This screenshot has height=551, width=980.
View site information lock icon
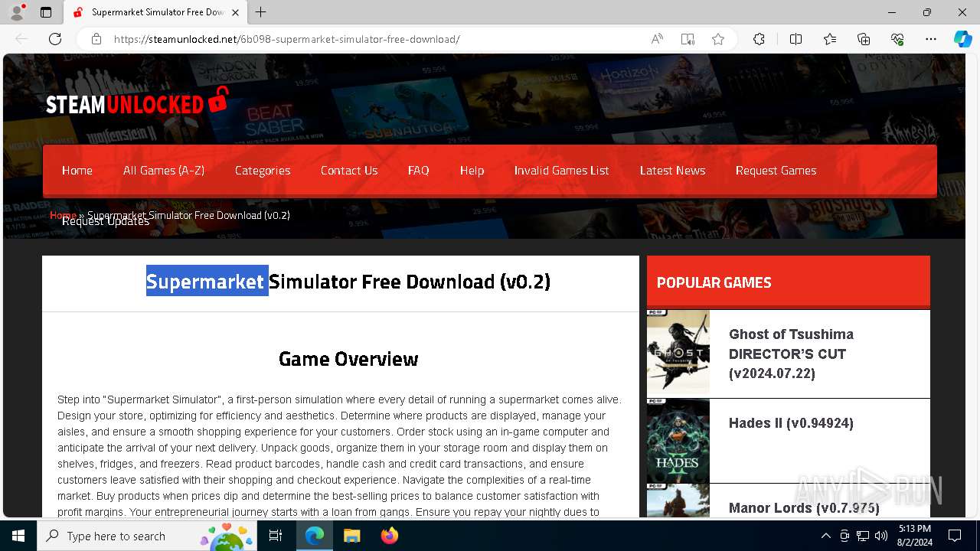pos(96,39)
